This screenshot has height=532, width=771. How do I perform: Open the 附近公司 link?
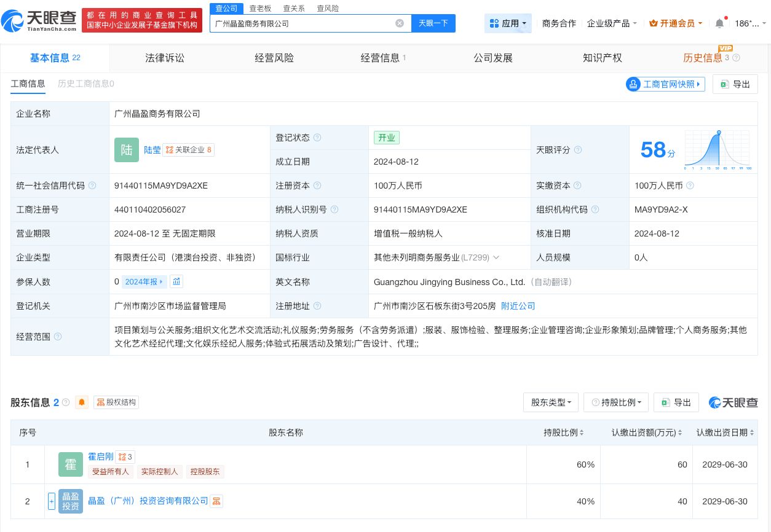(518, 306)
